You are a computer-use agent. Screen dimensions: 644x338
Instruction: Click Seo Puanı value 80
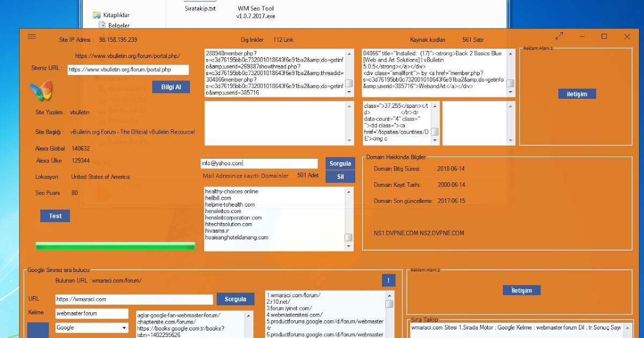click(75, 193)
